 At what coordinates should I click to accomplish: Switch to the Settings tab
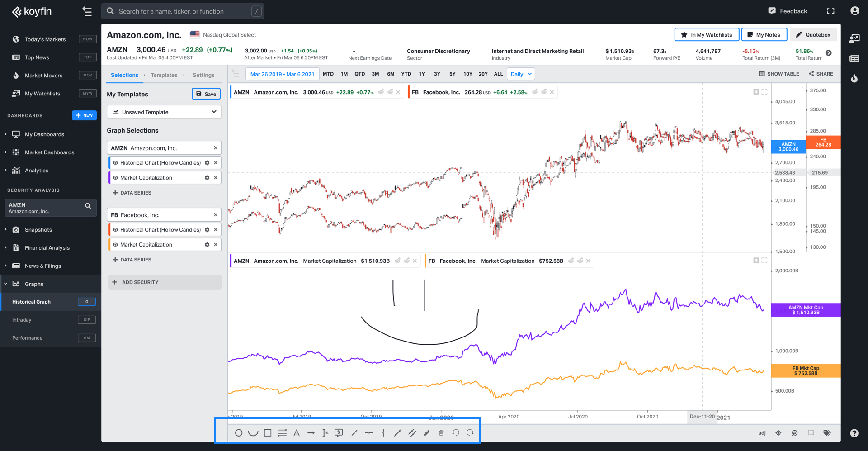pyautogui.click(x=203, y=75)
